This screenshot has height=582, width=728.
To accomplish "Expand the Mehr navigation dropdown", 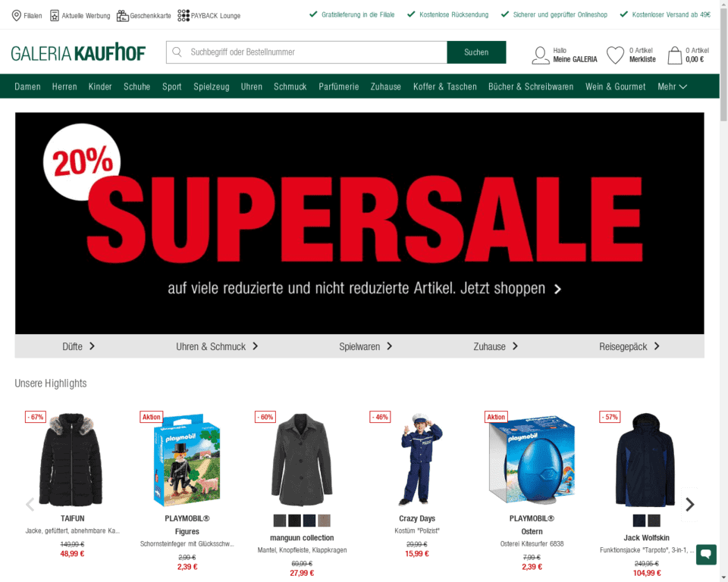I will (x=672, y=86).
